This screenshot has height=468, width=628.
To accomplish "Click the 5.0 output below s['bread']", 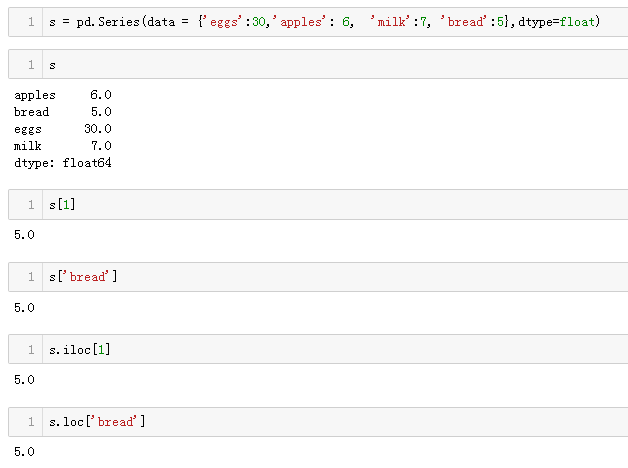I will pyautogui.click(x=24, y=307).
